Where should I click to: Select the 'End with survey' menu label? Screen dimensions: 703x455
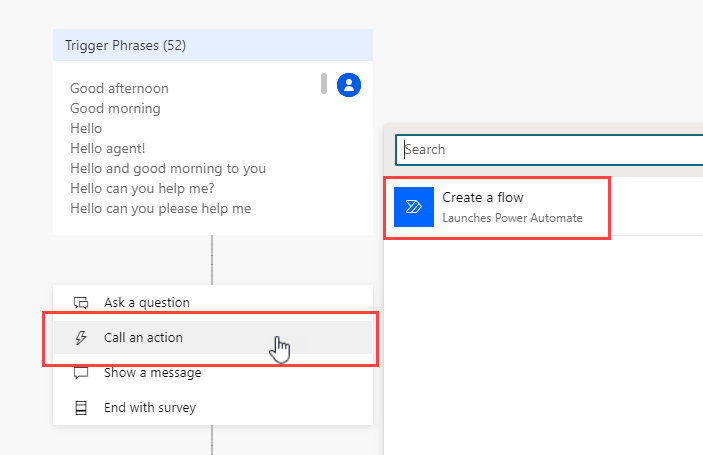149,408
